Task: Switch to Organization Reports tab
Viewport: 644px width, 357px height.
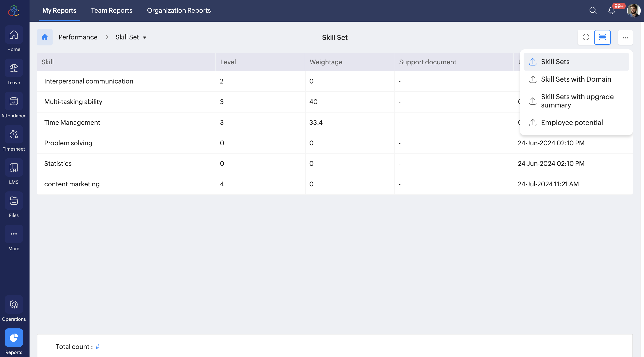Action: [x=179, y=11]
